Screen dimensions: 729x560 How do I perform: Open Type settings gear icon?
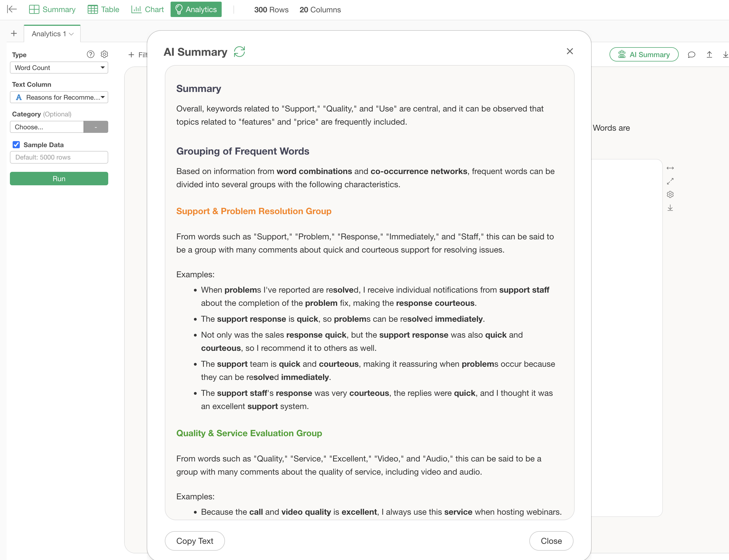pos(104,54)
